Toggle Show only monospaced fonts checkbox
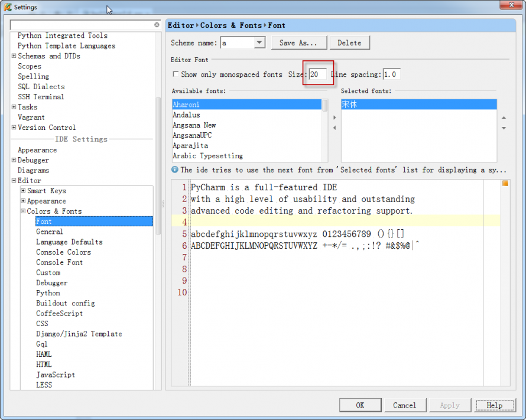The width and height of the screenshot is (526, 420). tap(176, 74)
